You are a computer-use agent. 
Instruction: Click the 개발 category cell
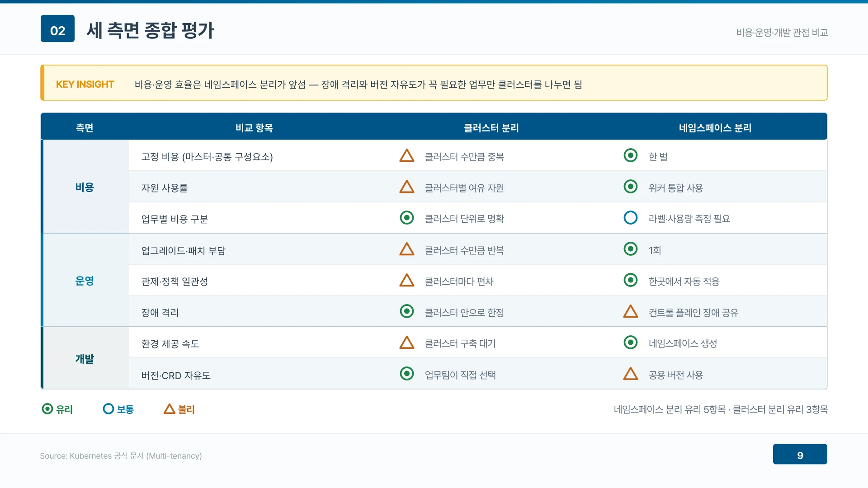(x=85, y=359)
